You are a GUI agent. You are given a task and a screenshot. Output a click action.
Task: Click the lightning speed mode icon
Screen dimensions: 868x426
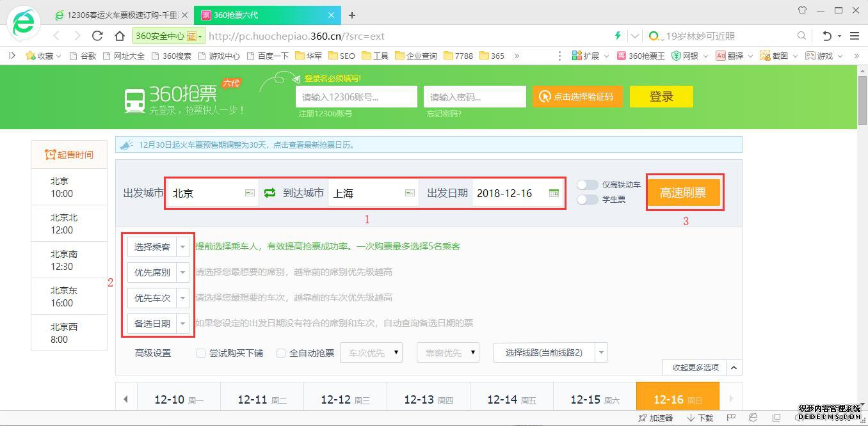click(618, 36)
